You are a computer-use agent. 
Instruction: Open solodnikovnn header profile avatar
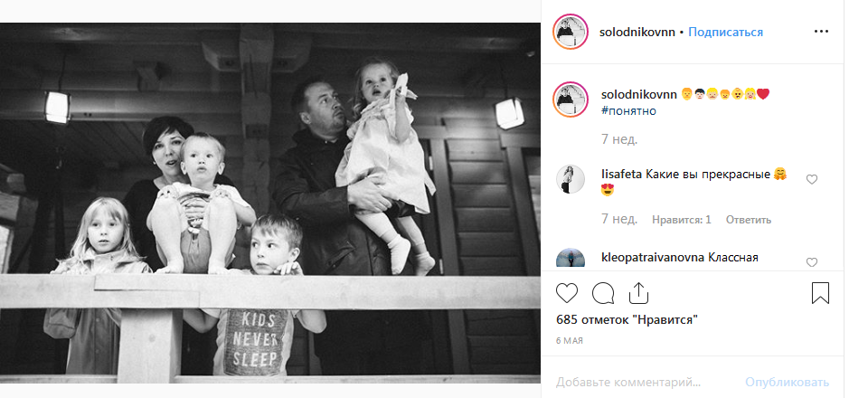click(x=571, y=32)
